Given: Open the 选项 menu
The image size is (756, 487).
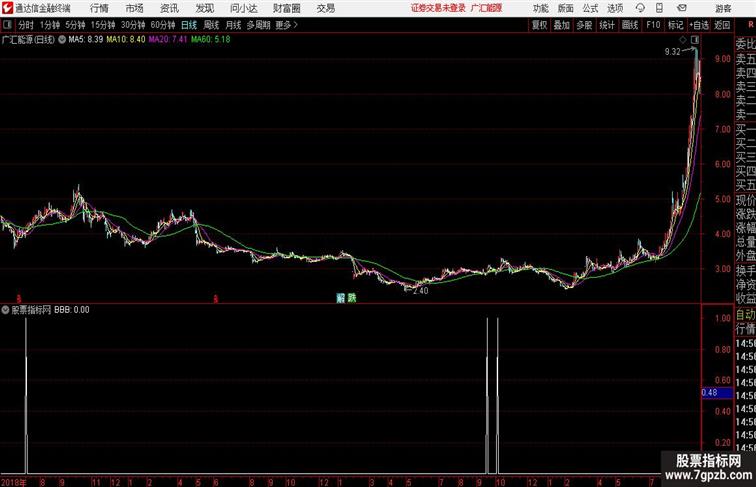Looking at the screenshot, I should 615,8.
